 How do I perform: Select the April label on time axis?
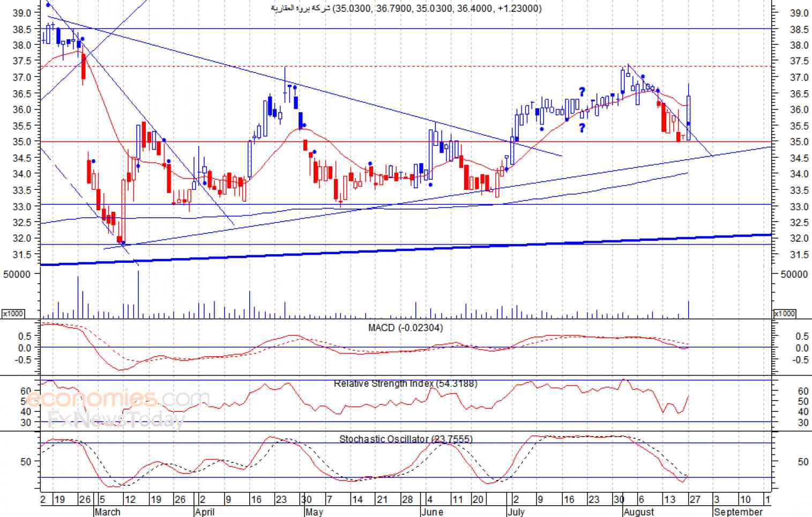(x=205, y=512)
